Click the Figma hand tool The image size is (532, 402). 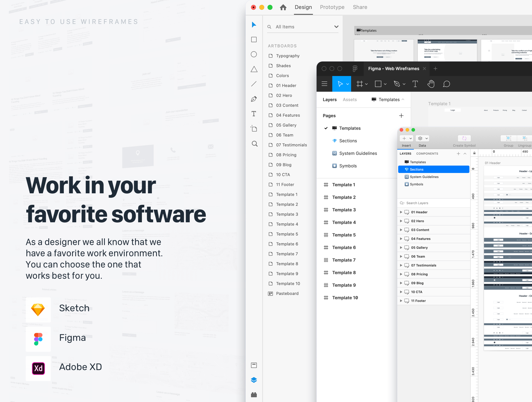pos(431,84)
